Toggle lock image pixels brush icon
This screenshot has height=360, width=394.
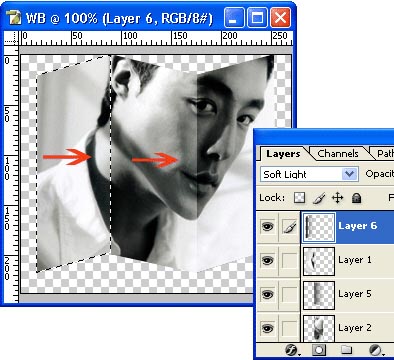pos(319,198)
